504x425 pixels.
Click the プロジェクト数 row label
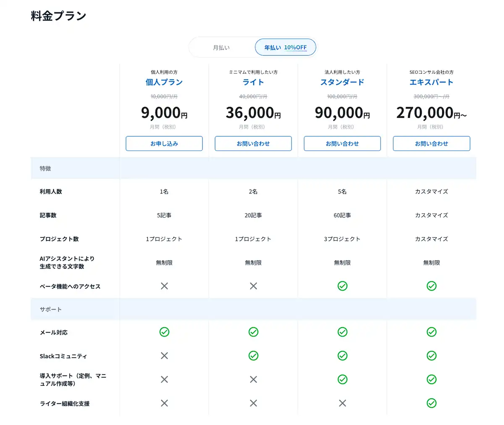pos(59,239)
